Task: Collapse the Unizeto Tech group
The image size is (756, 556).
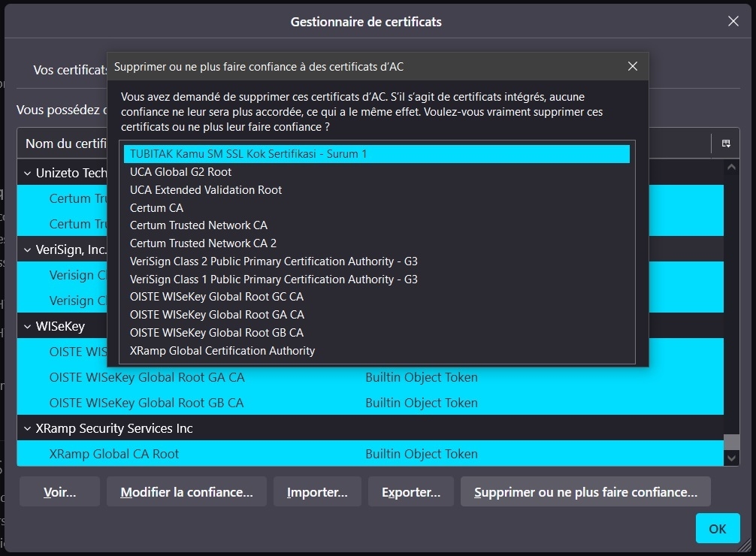Action: click(28, 174)
